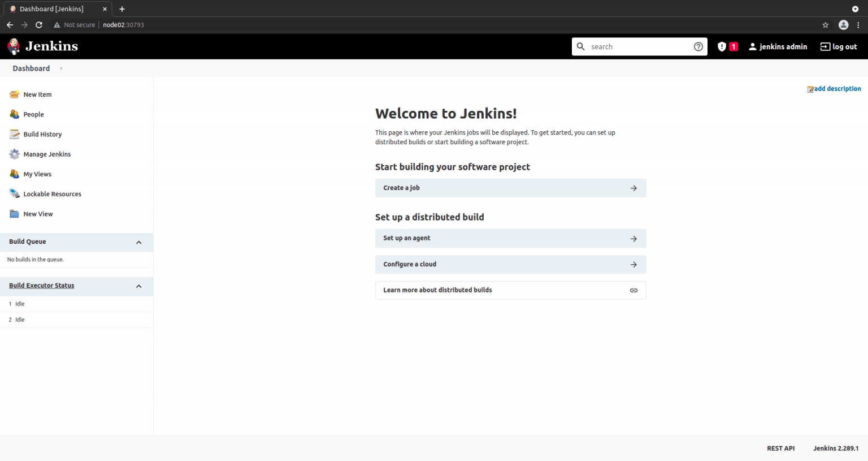Click the Jenkins butler logo
Image resolution: width=868 pixels, height=461 pixels.
point(14,46)
